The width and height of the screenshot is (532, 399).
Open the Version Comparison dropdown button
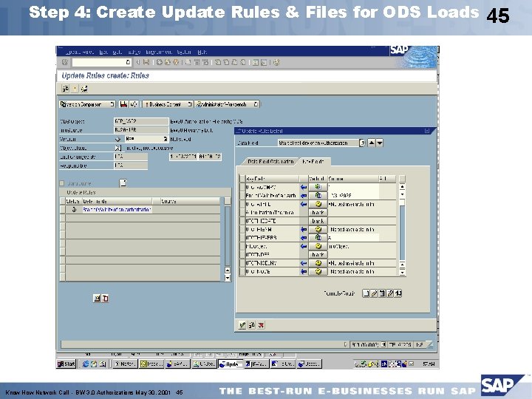click(87, 104)
